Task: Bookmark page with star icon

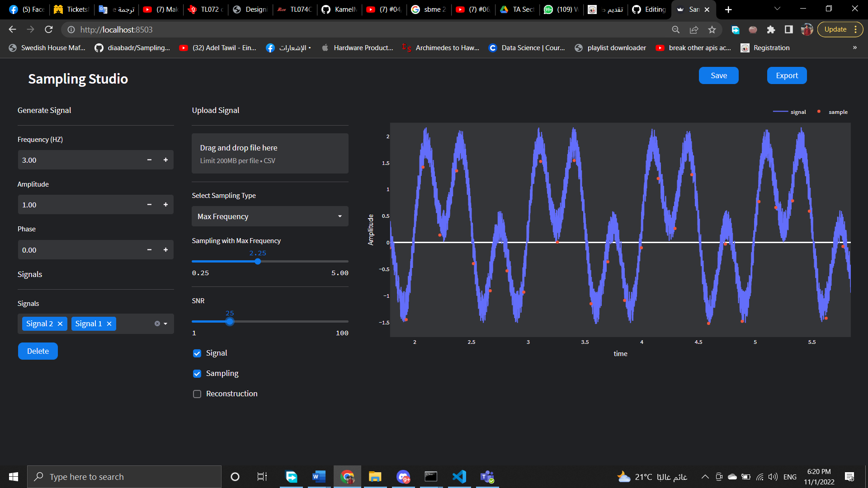Action: tap(712, 30)
